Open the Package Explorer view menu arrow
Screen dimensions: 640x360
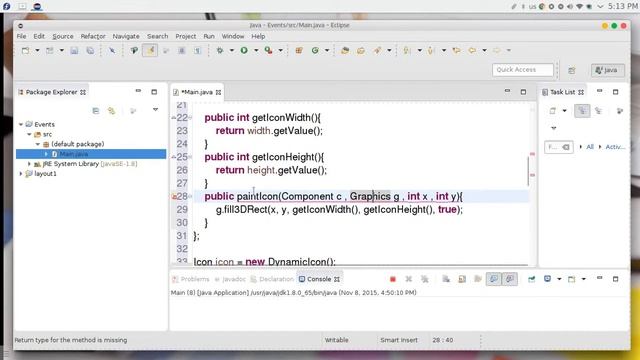tap(156, 110)
